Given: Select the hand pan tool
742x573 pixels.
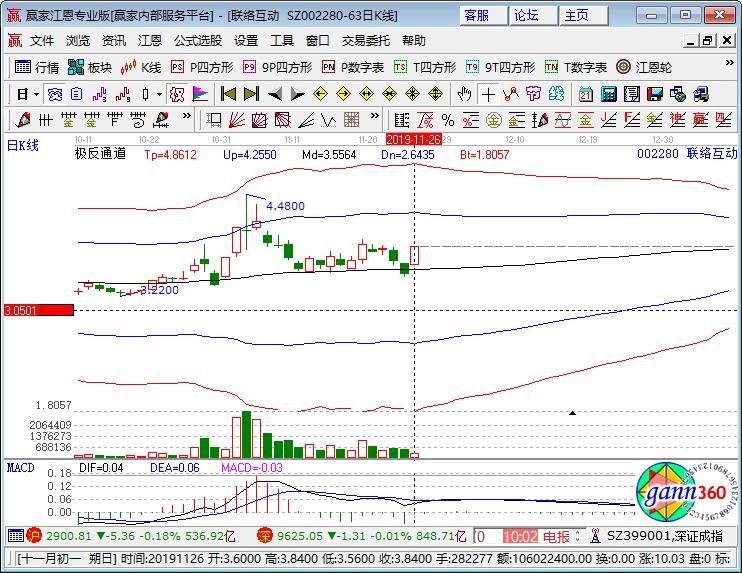Looking at the screenshot, I should coord(465,94).
